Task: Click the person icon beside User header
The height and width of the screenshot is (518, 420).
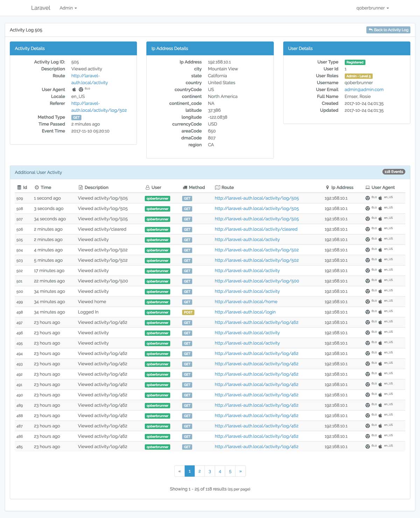Action: click(x=148, y=187)
